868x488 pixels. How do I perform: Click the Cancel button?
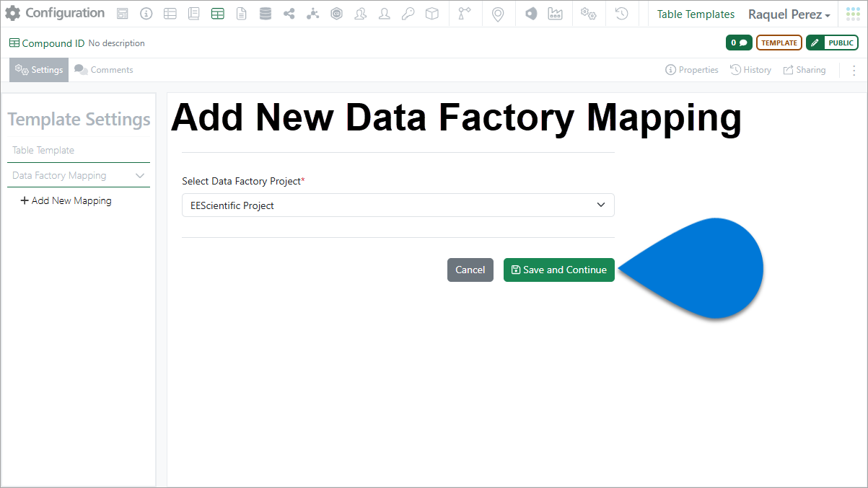pos(470,270)
